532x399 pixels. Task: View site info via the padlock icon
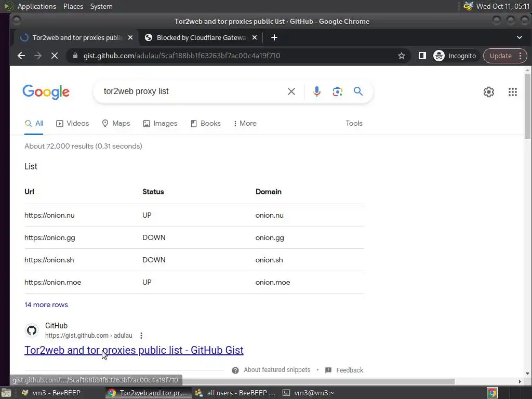click(75, 56)
